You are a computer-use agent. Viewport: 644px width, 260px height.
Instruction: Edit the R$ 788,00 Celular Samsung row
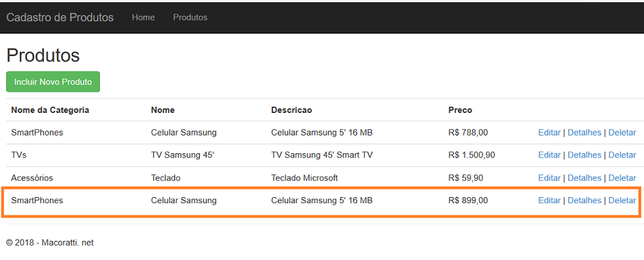pos(549,133)
